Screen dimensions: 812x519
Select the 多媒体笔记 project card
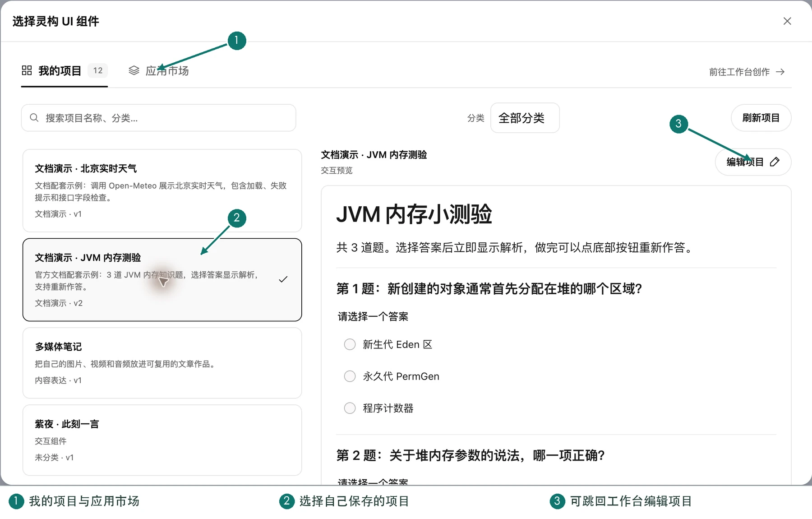(162, 363)
